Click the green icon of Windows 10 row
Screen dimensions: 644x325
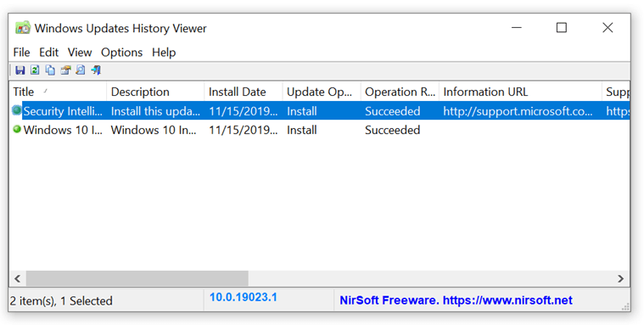pyautogui.click(x=17, y=130)
